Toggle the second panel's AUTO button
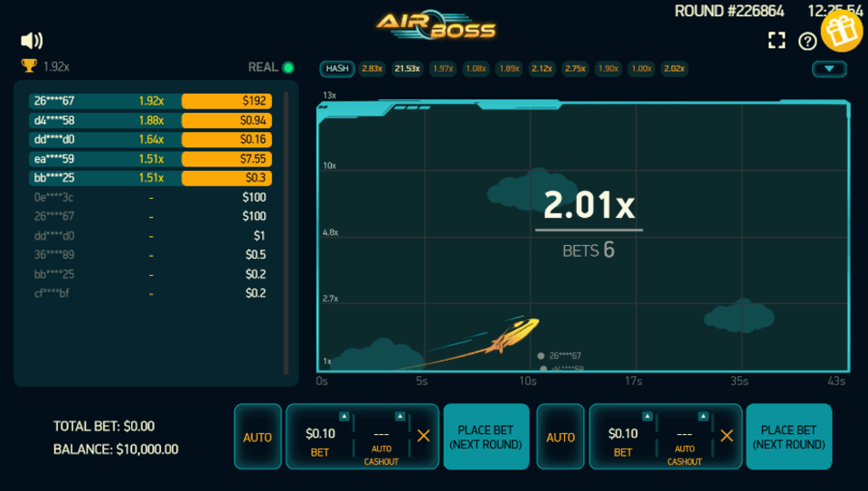 coord(561,437)
